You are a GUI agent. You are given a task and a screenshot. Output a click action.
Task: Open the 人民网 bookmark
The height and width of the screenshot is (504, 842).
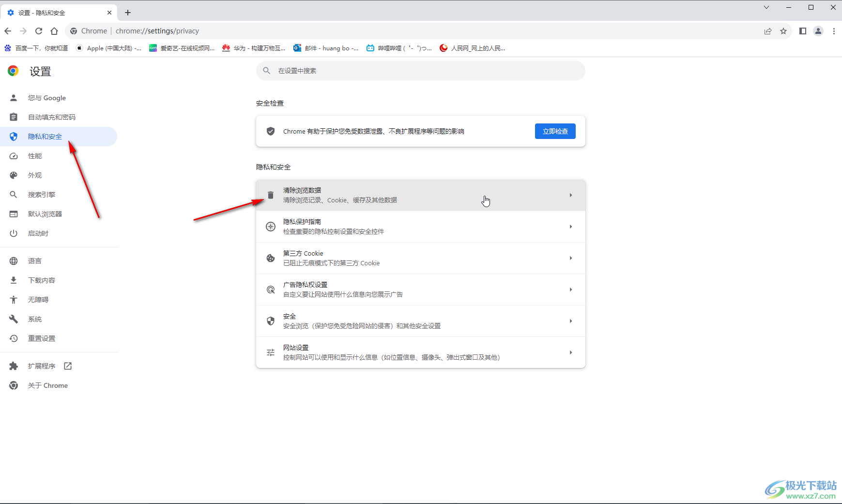(473, 48)
